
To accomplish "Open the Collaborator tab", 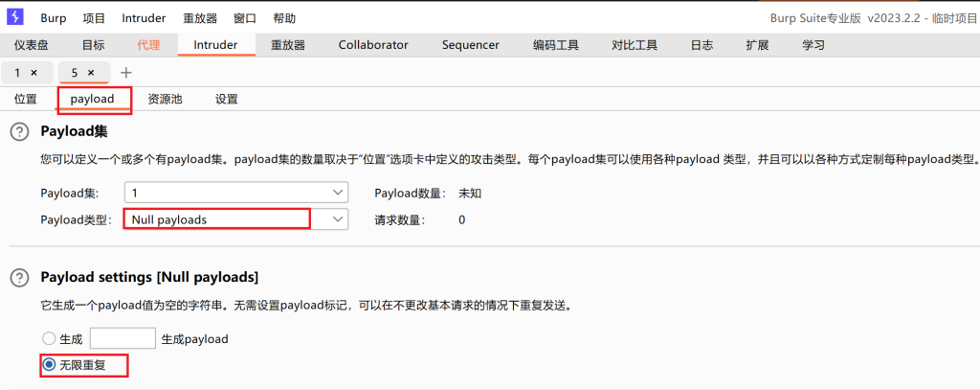I will click(373, 45).
